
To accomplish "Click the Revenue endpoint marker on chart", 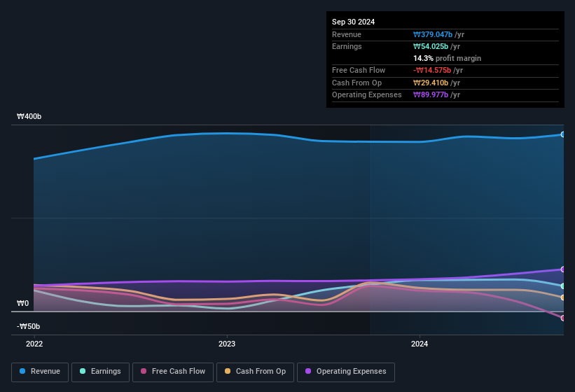I will [562, 134].
